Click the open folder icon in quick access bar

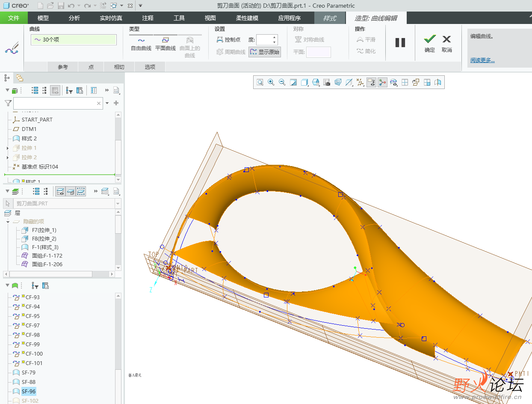pos(50,6)
